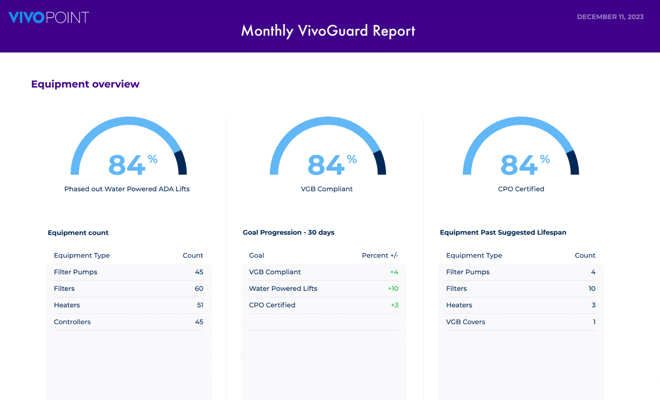
Task: Click the Equipment overview heading
Action: point(85,84)
